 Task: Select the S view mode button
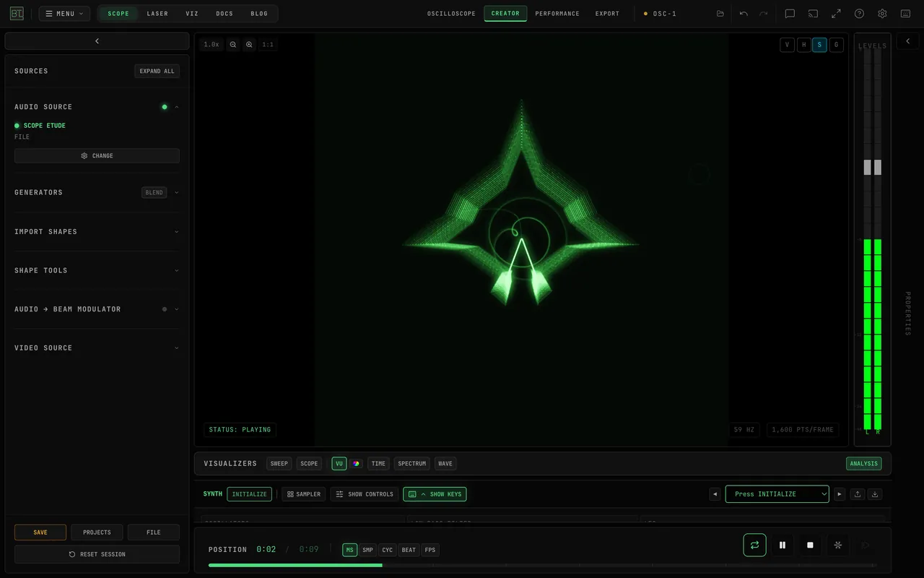819,45
